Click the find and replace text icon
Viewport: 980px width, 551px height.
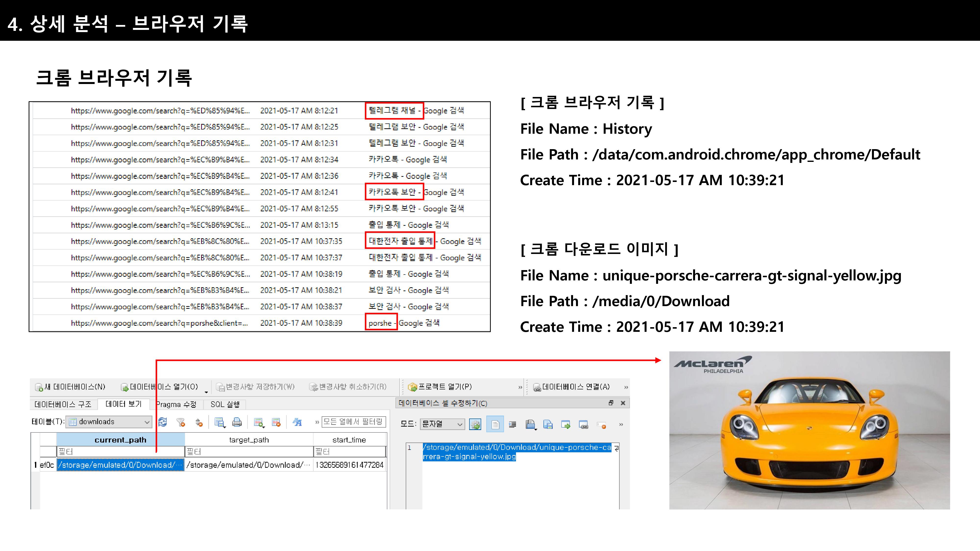coord(297,422)
